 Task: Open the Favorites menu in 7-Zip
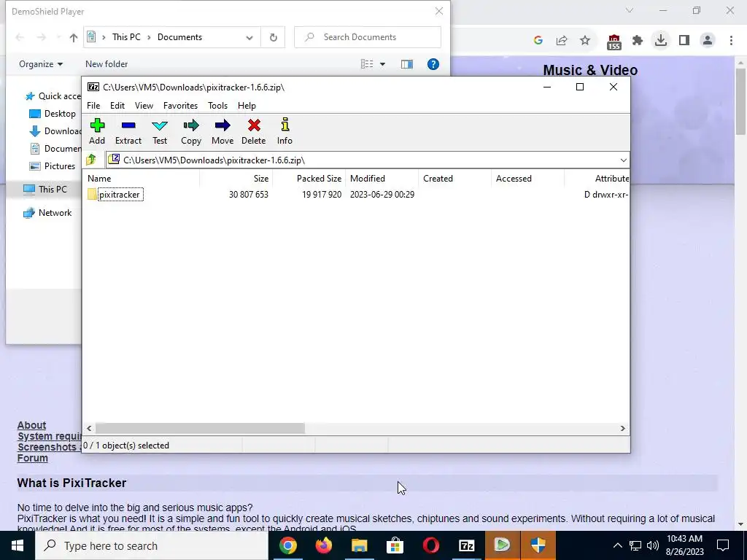pos(180,106)
